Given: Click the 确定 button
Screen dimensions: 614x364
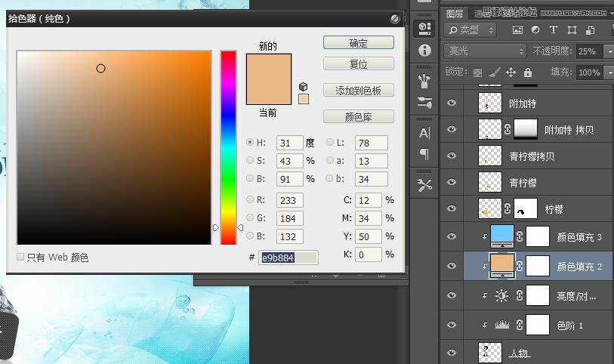Looking at the screenshot, I should (x=359, y=43).
